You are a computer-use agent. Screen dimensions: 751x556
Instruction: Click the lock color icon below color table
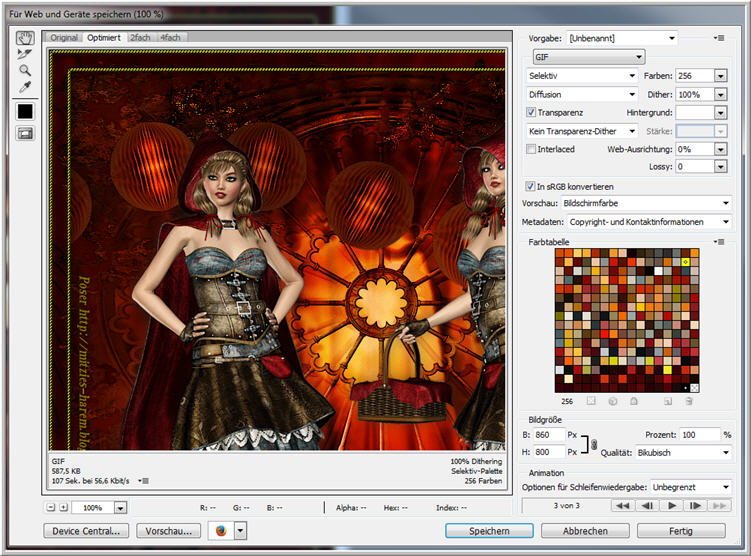point(634,401)
